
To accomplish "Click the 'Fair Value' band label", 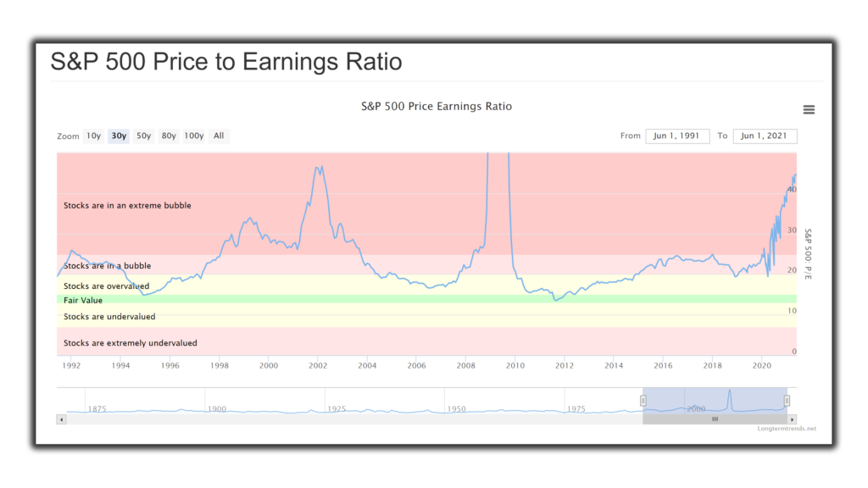I will (82, 301).
